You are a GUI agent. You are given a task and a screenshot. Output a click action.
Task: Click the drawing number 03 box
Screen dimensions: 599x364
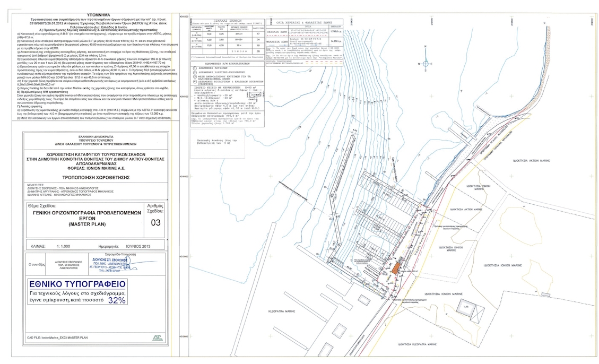pos(155,223)
